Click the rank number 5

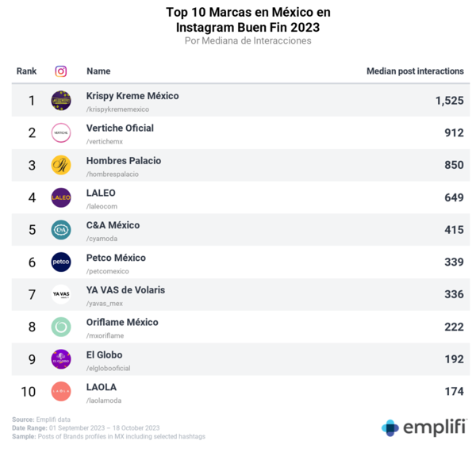coord(32,230)
